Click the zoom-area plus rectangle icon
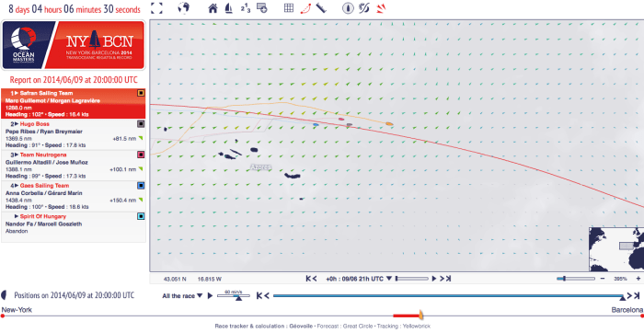 (261, 7)
